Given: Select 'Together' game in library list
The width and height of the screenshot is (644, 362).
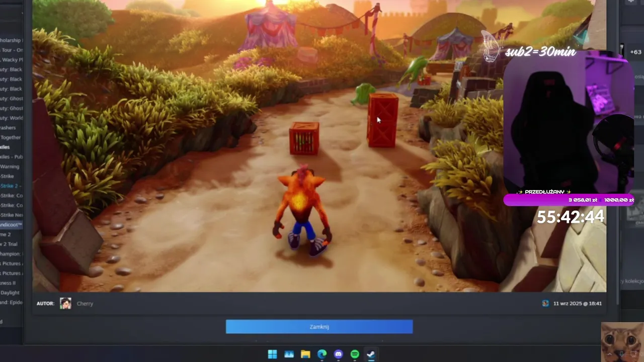Looking at the screenshot, I should [x=11, y=137].
